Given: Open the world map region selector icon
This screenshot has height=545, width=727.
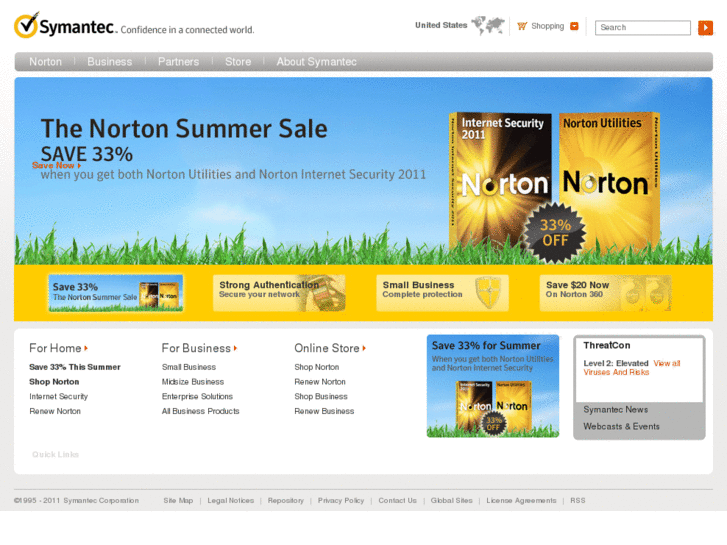Looking at the screenshot, I should [x=487, y=25].
